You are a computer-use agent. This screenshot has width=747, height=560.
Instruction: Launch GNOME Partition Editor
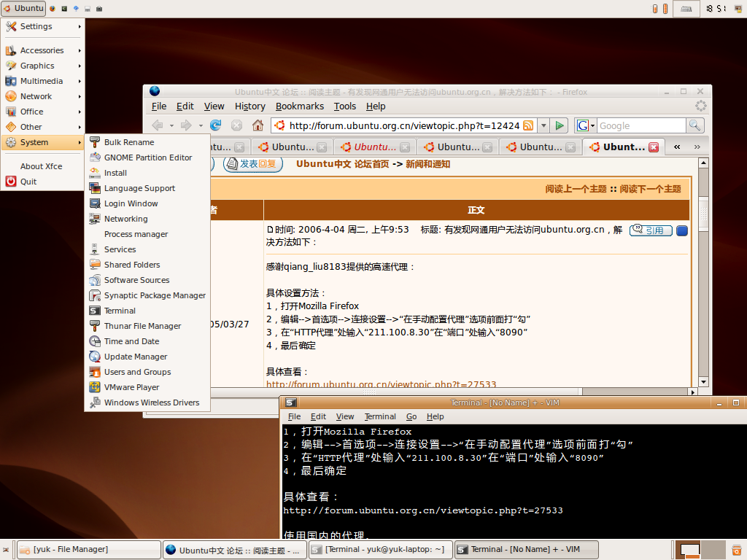(147, 157)
